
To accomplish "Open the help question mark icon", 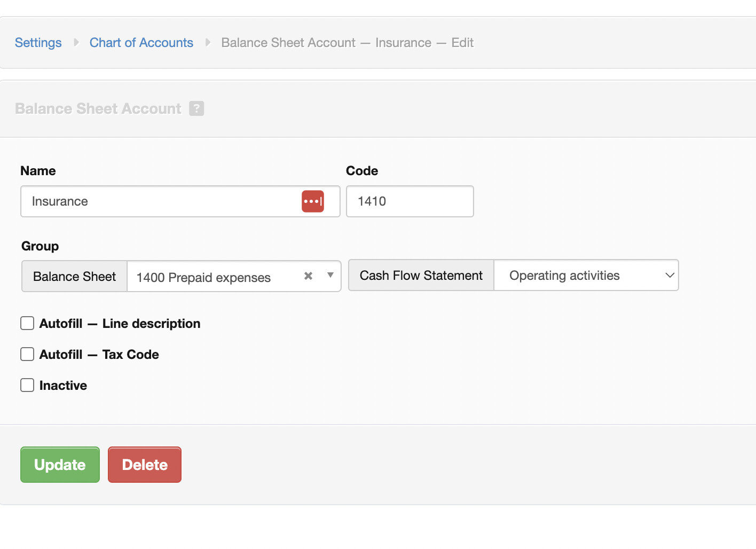I will pos(196,108).
